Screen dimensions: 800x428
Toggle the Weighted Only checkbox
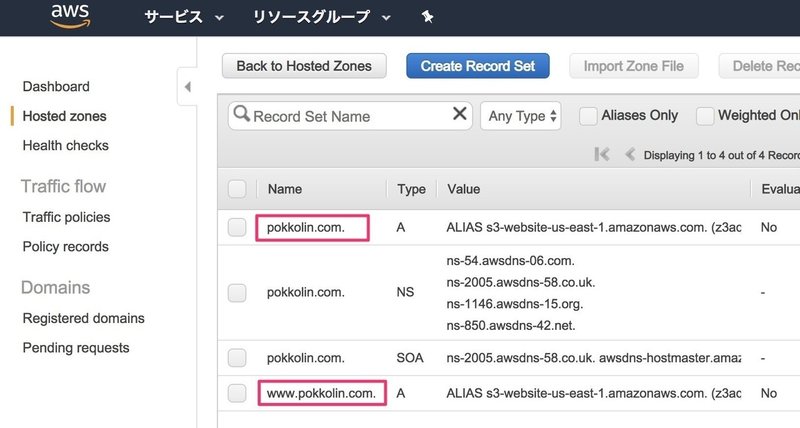pyautogui.click(x=705, y=116)
